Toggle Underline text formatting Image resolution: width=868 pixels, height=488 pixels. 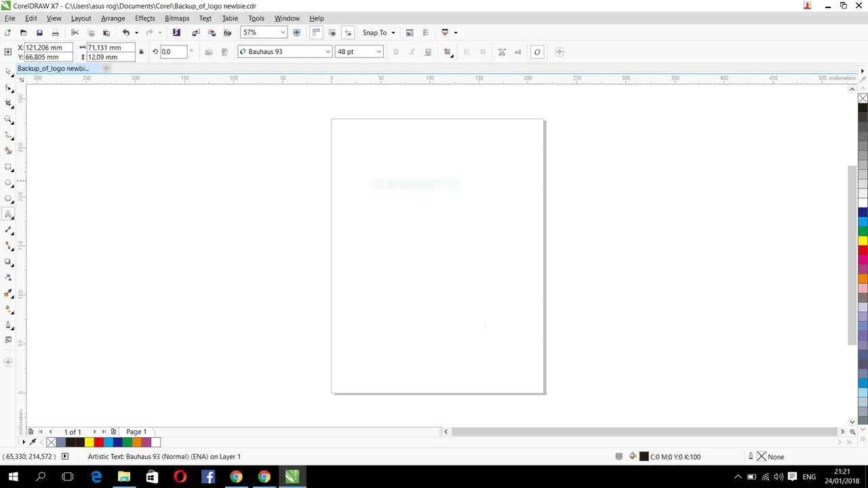428,52
